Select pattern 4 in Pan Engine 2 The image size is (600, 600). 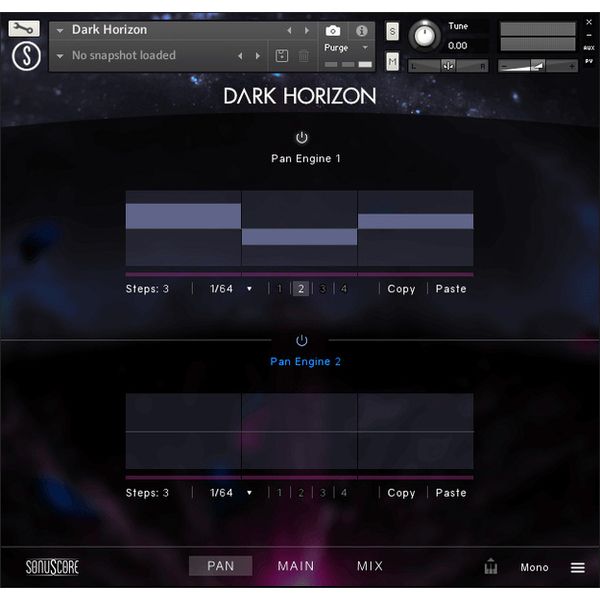tap(344, 493)
